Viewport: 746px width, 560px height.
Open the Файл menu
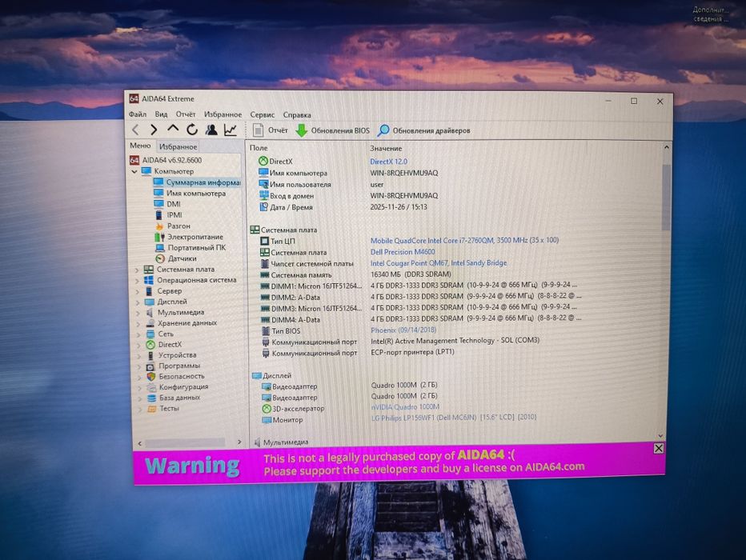click(138, 114)
